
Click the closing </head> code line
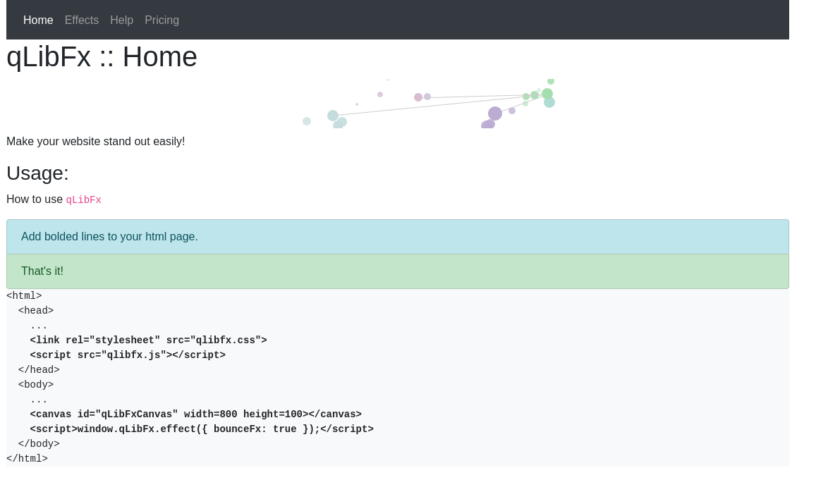pos(39,370)
